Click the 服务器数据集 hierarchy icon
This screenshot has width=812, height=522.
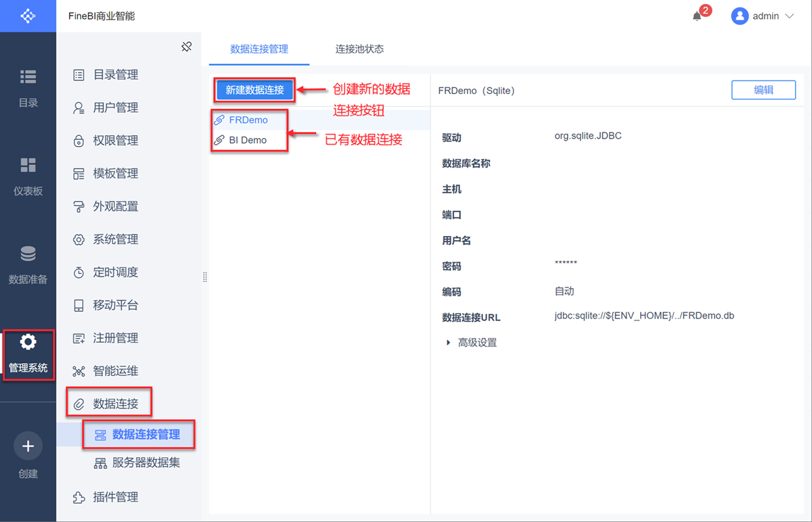tap(100, 463)
